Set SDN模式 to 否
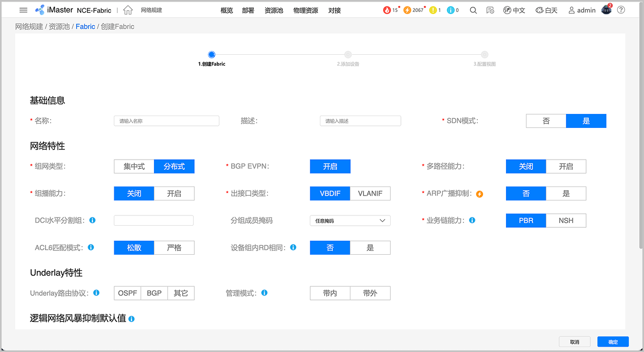Viewport: 644px width, 352px height. click(546, 121)
